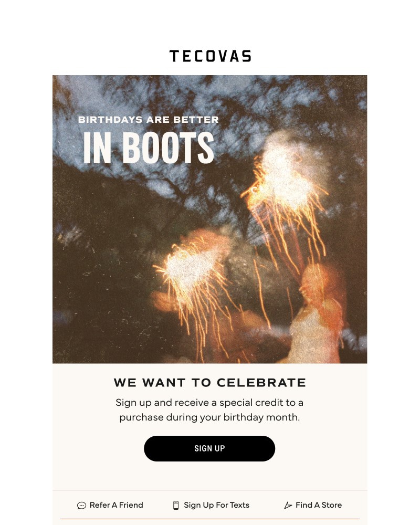The image size is (420, 525).
Task: Click the WE WANT TO CELEBRATE heading
Action: (209, 383)
